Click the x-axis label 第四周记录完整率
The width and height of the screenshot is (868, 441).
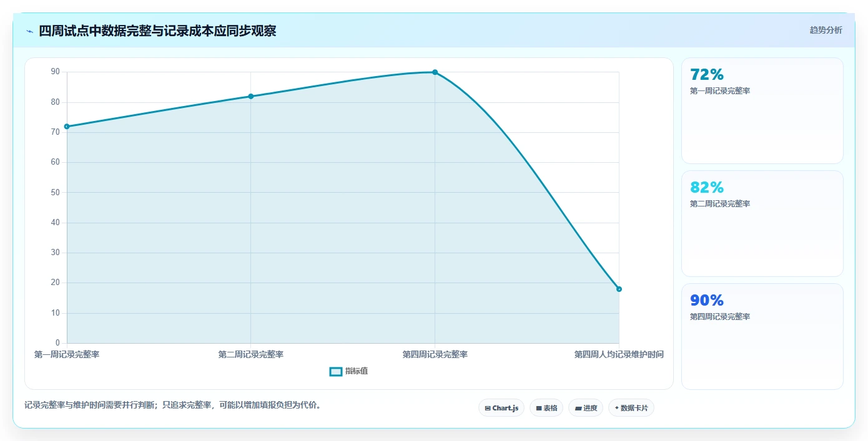435,354
